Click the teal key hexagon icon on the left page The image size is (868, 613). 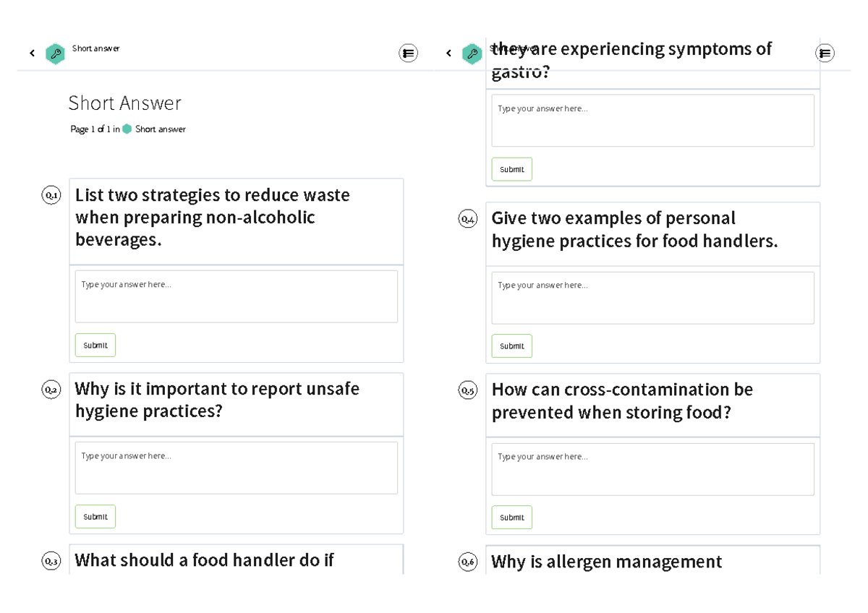(x=55, y=53)
